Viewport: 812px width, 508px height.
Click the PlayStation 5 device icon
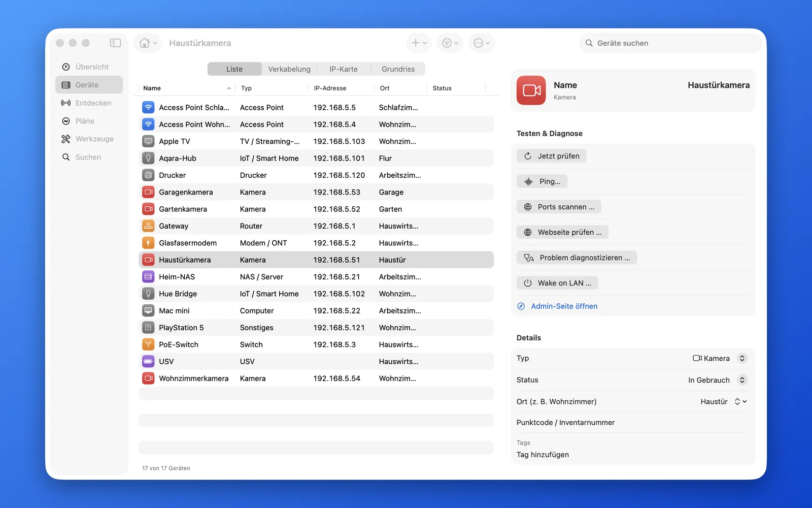point(148,328)
